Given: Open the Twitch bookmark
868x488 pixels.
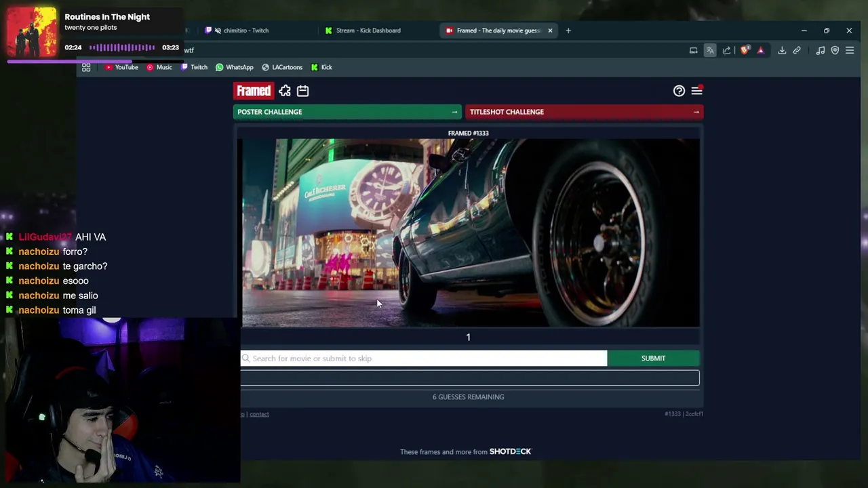Looking at the screenshot, I should [194, 67].
